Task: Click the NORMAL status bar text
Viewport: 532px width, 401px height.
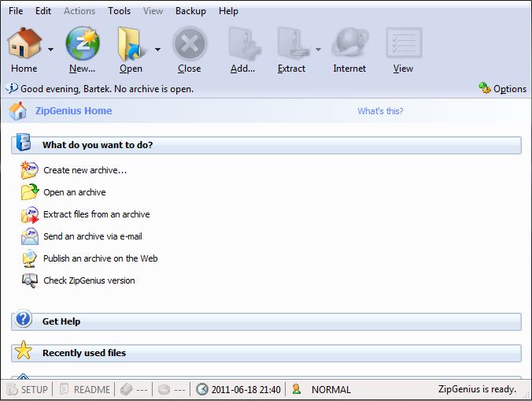Action: pos(331,389)
